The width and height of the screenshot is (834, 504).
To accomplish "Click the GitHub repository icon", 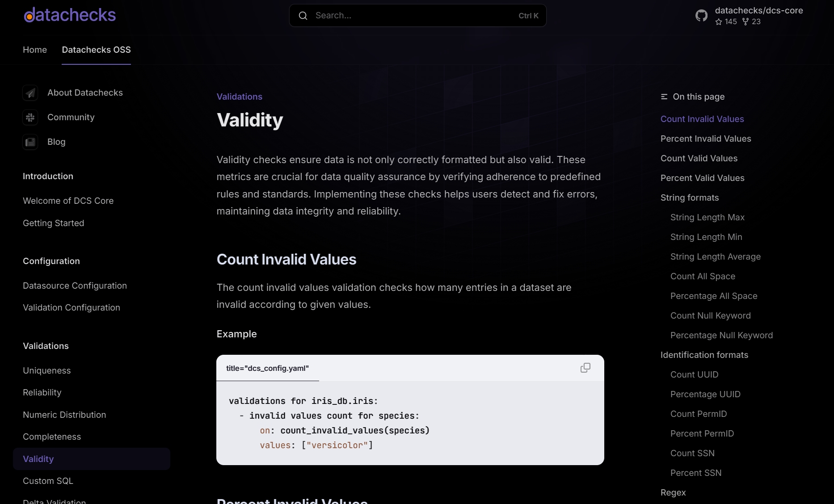I will tap(701, 16).
